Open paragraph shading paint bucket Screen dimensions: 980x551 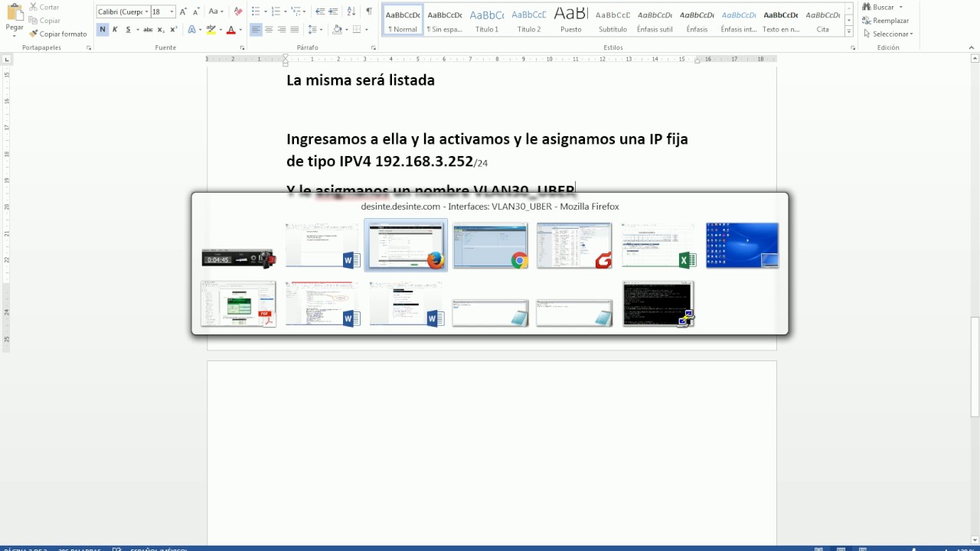337,30
